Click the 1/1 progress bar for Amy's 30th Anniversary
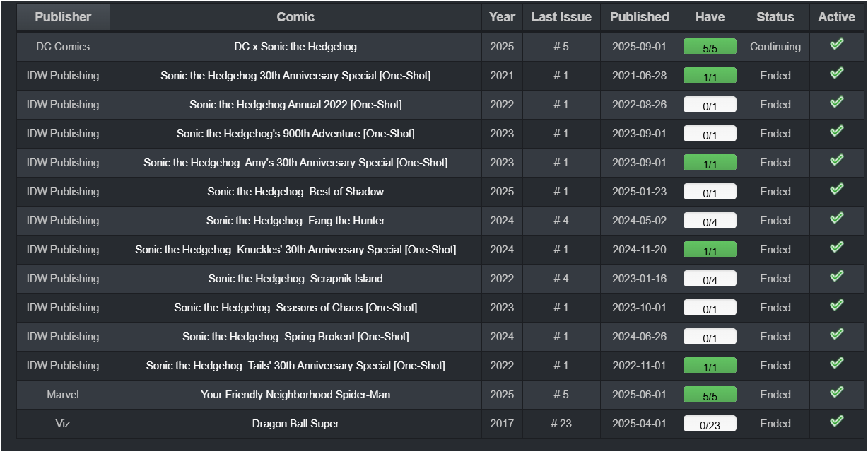The width and height of the screenshot is (868, 452). [x=710, y=163]
